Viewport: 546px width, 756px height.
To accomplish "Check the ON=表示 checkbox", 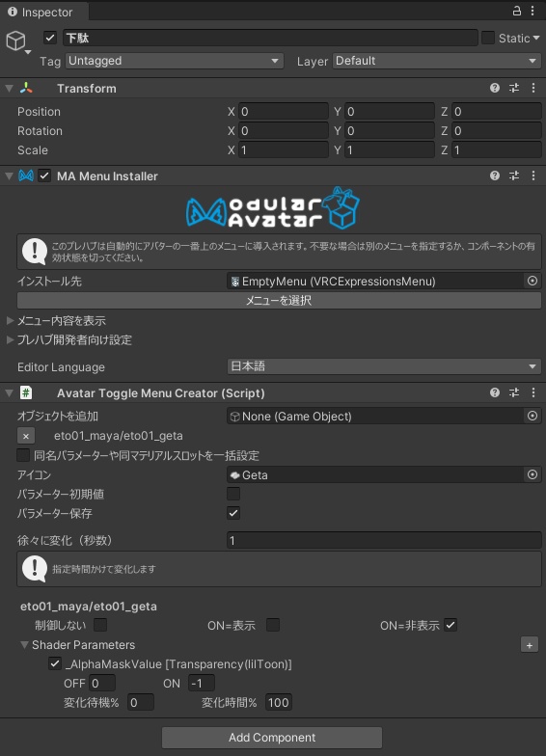I will (x=273, y=625).
